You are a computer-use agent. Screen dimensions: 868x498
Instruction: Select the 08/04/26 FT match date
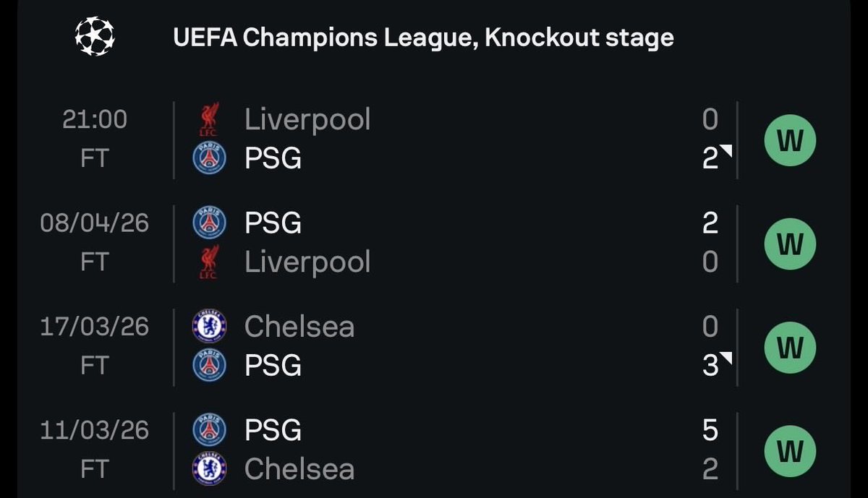click(95, 242)
